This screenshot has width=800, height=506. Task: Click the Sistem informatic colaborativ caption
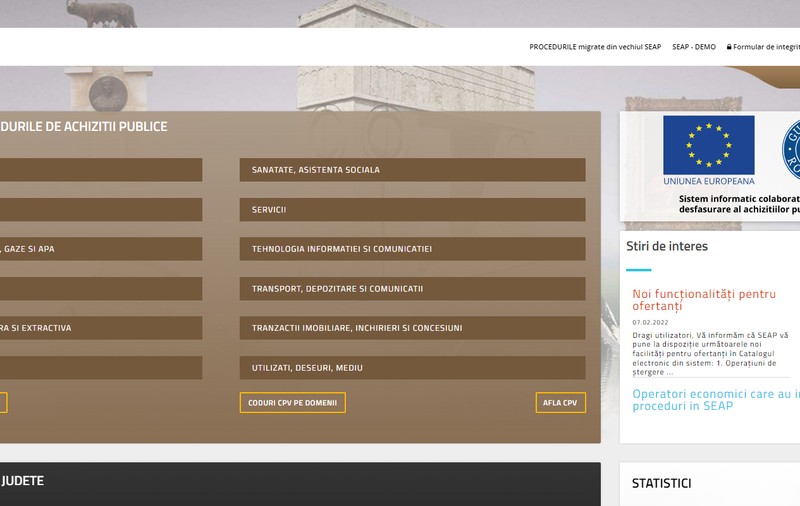coord(739,204)
